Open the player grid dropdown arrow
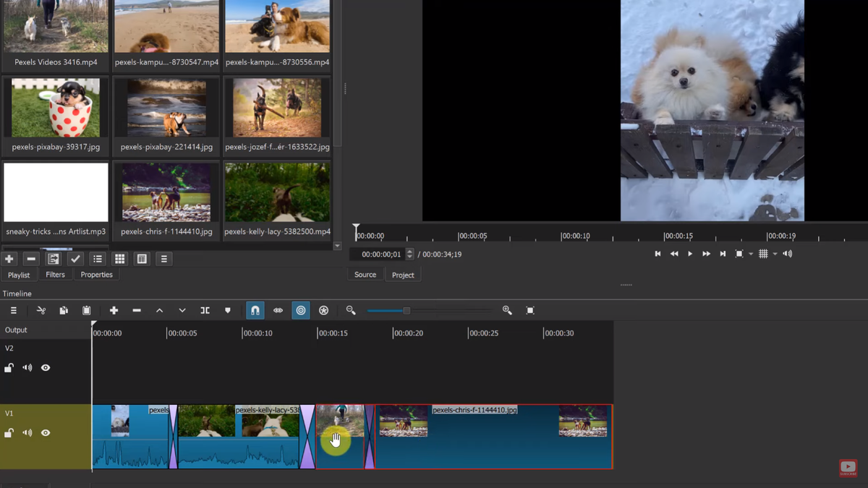Viewport: 868px width, 488px height. coord(775,254)
